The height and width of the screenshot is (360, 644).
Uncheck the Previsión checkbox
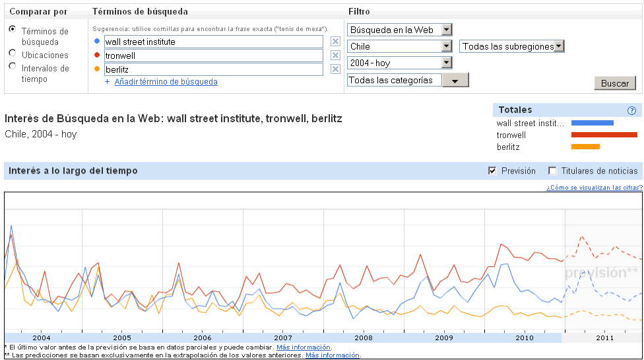(492, 170)
